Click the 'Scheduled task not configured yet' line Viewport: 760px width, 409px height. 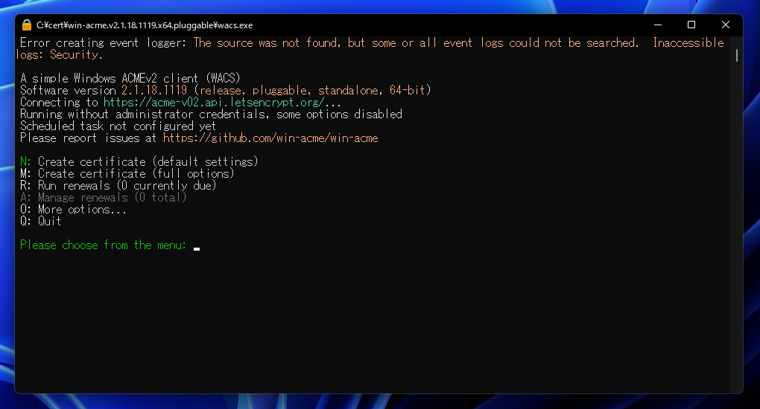coord(118,126)
